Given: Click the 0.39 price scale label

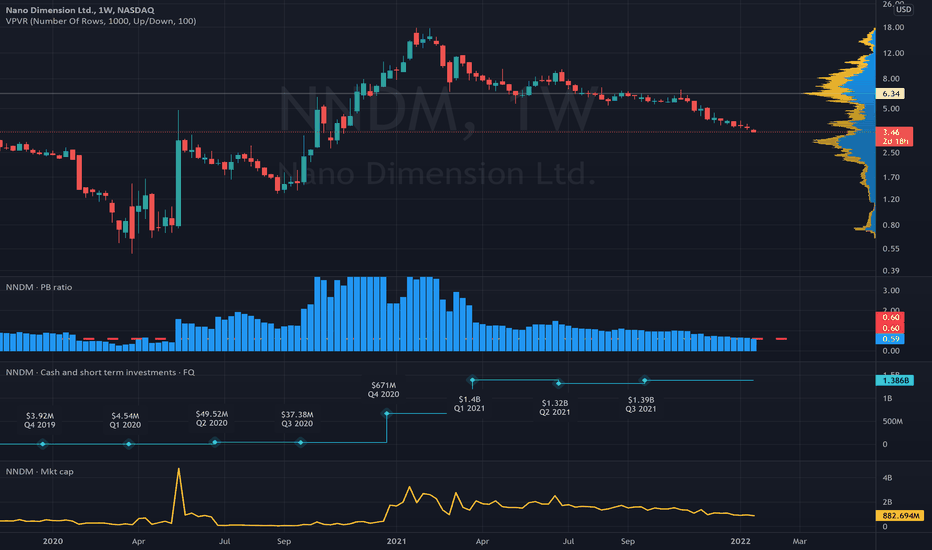Looking at the screenshot, I should tap(891, 271).
